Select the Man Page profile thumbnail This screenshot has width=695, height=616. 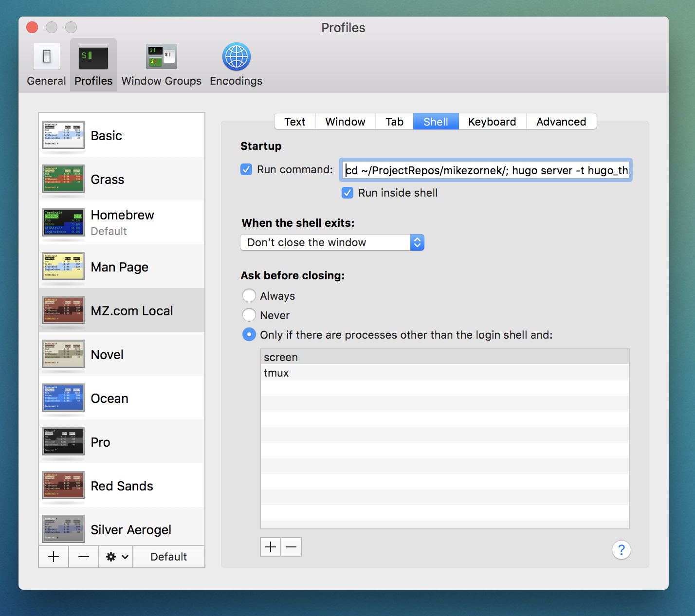pyautogui.click(x=63, y=266)
